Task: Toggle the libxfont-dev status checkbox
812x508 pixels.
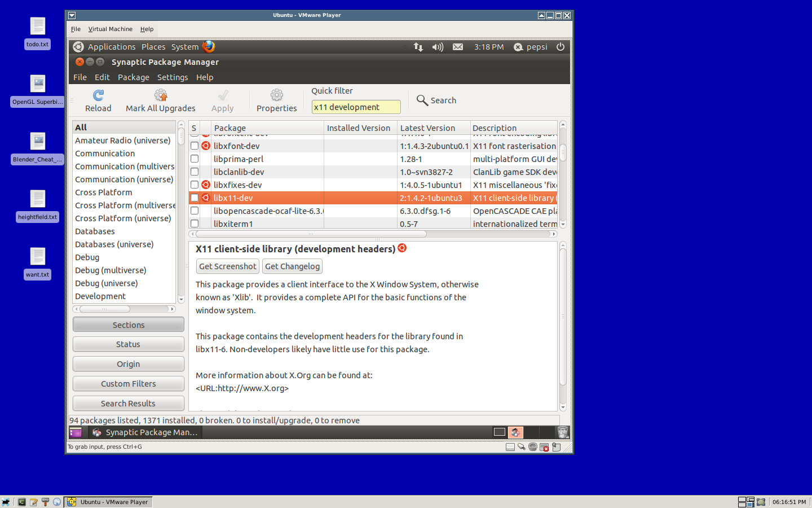Action: click(195, 146)
